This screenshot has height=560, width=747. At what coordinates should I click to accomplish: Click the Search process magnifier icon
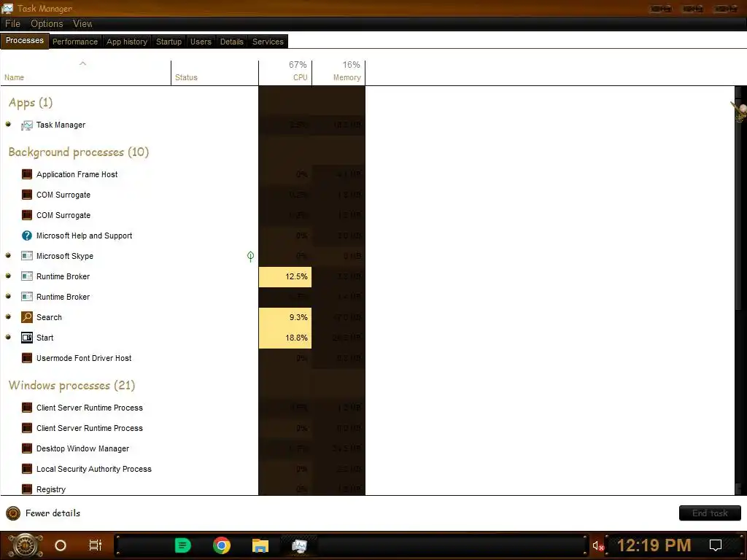point(27,317)
